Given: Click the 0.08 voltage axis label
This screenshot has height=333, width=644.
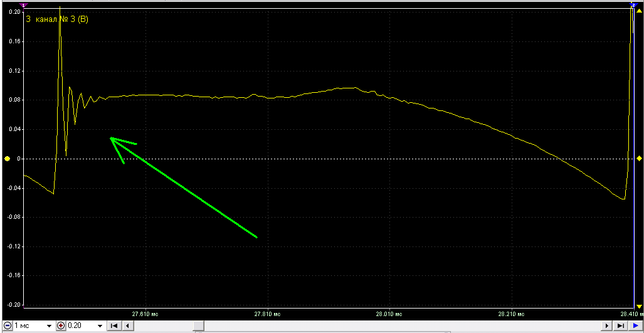Looking at the screenshot, I should coord(14,100).
